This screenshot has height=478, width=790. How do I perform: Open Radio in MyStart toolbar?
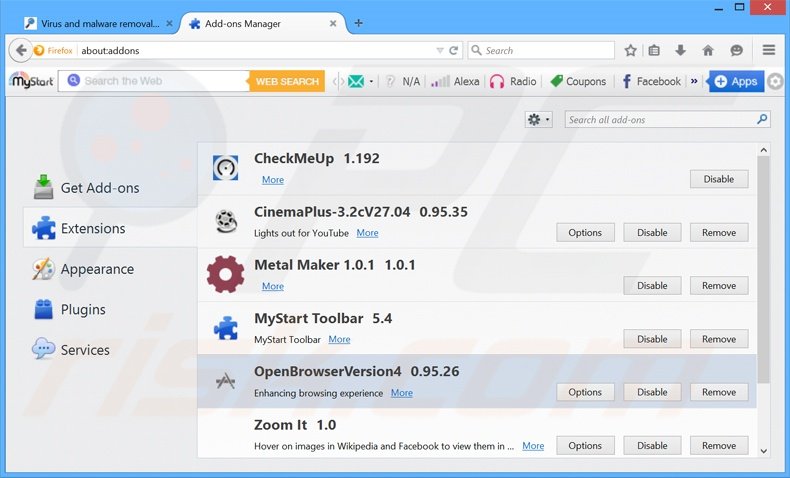pos(513,82)
